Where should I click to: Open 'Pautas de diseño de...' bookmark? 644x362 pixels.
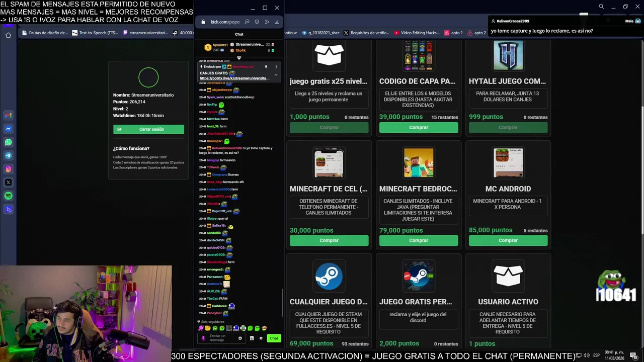[45, 33]
